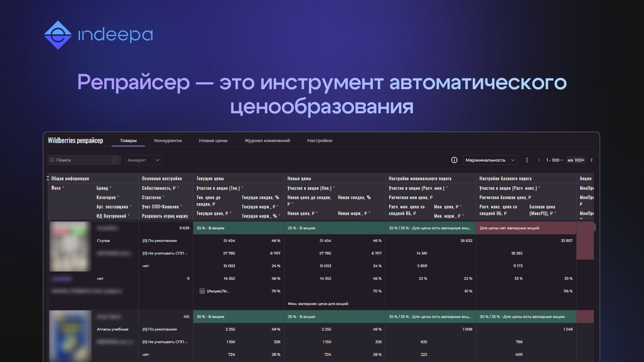Go to the previous page arrow
The width and height of the screenshot is (644, 362).
(x=539, y=160)
